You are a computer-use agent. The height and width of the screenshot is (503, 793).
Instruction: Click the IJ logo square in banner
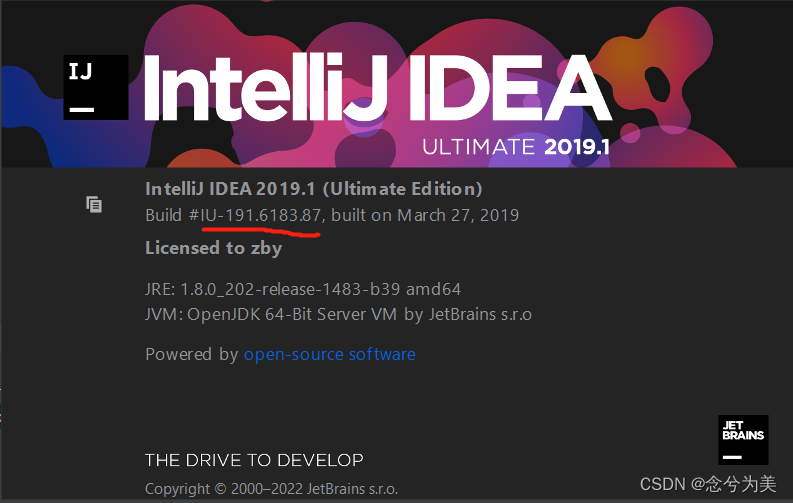96,87
